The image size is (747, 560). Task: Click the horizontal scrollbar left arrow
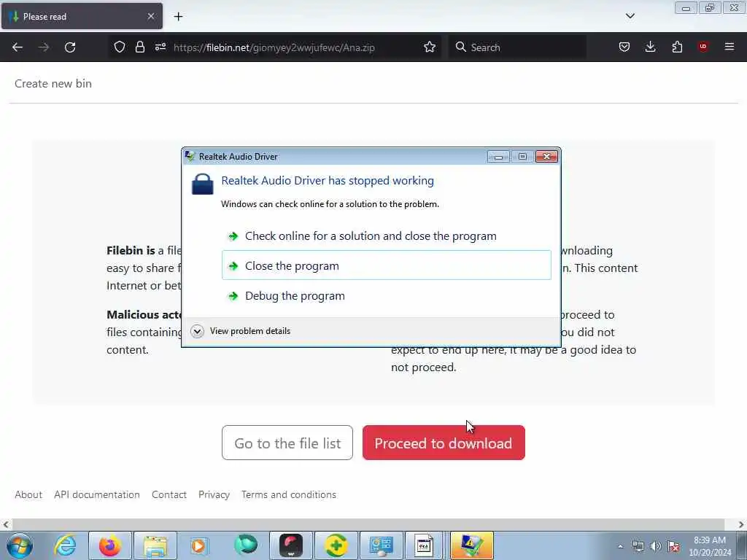point(6,524)
